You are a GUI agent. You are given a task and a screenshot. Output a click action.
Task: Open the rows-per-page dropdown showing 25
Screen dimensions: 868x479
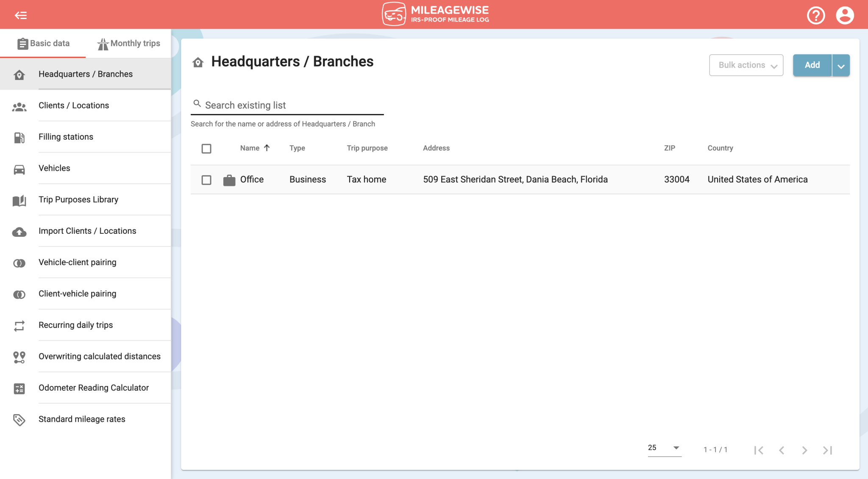pos(663,448)
